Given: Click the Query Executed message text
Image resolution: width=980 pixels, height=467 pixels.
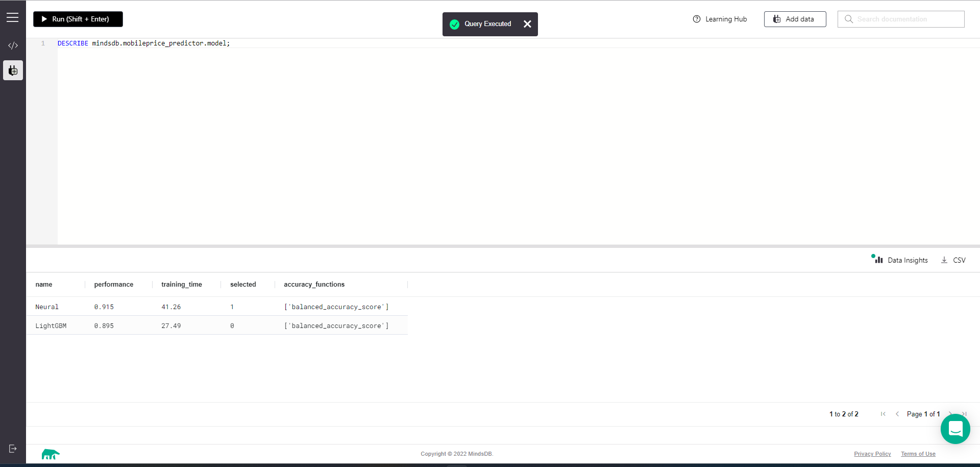Looking at the screenshot, I should [x=487, y=24].
